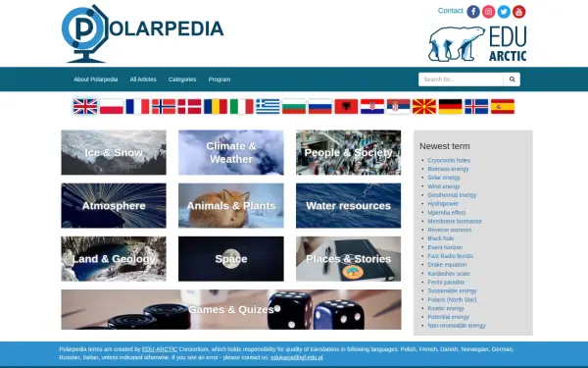
Task: Select the Danish flag language
Action: coord(189,106)
